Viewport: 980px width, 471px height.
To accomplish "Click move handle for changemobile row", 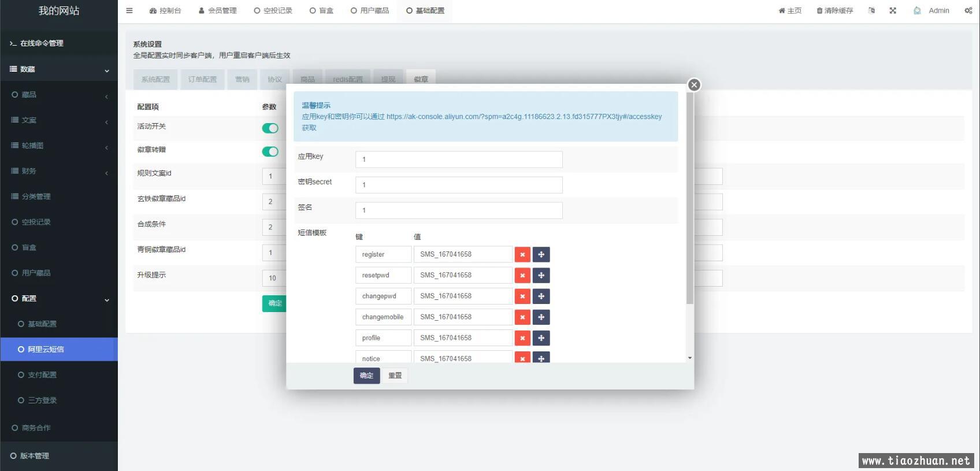I will pos(541,317).
